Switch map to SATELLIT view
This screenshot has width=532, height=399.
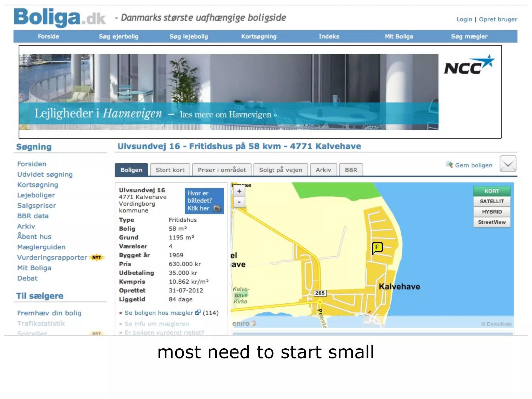point(492,201)
